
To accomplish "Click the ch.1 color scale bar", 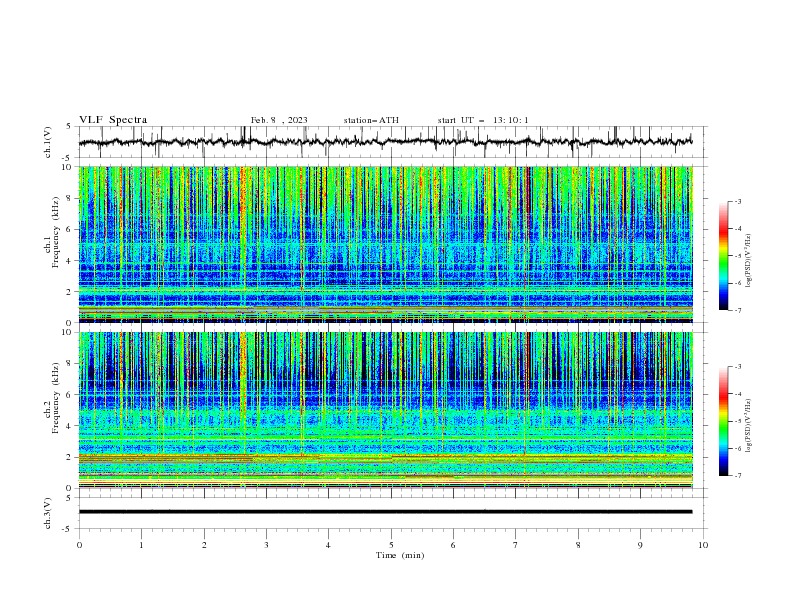I will pos(723,256).
